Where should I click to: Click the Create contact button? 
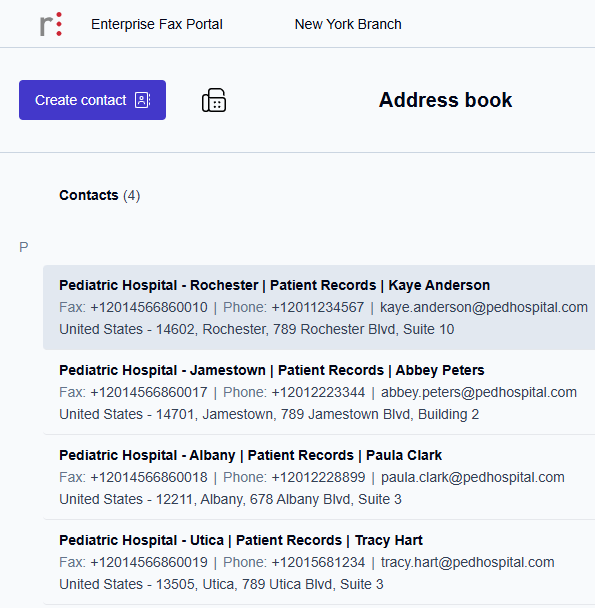92,100
